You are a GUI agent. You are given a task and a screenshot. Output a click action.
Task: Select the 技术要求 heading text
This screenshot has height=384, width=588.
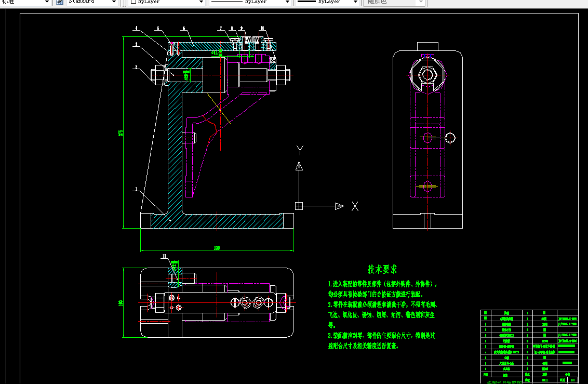point(382,269)
